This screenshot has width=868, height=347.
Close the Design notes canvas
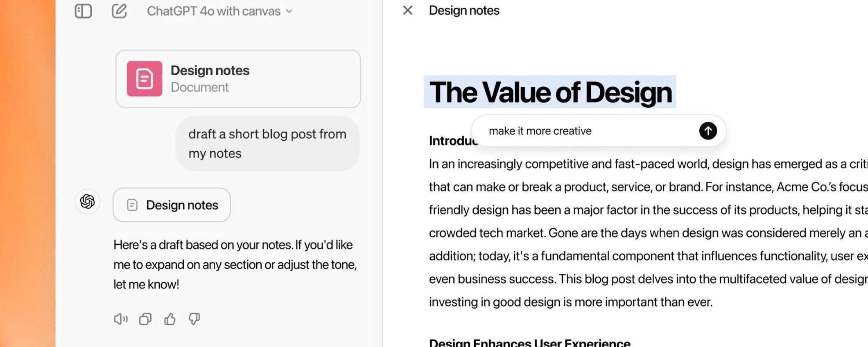point(407,10)
